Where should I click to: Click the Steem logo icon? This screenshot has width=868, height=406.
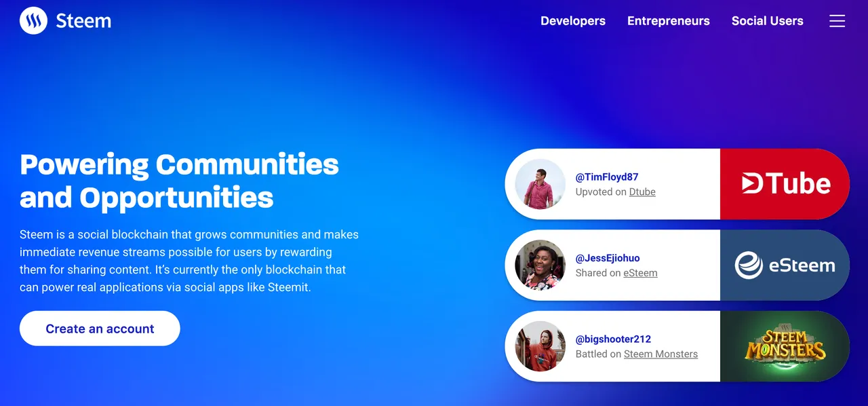(x=33, y=21)
